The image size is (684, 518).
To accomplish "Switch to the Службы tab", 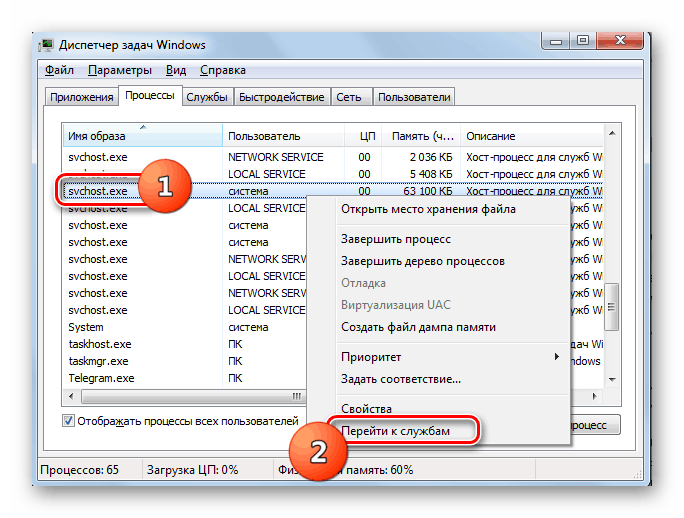I will (x=207, y=97).
